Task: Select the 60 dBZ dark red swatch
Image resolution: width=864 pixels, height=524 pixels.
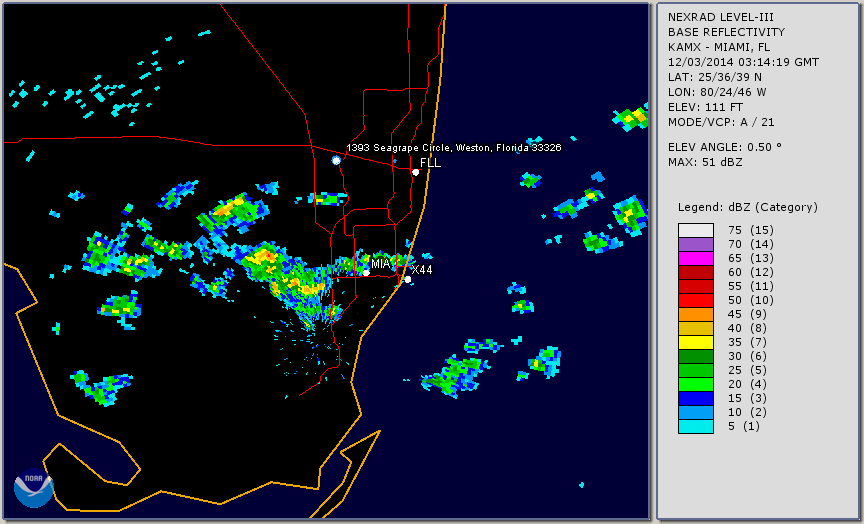Action: tap(695, 272)
